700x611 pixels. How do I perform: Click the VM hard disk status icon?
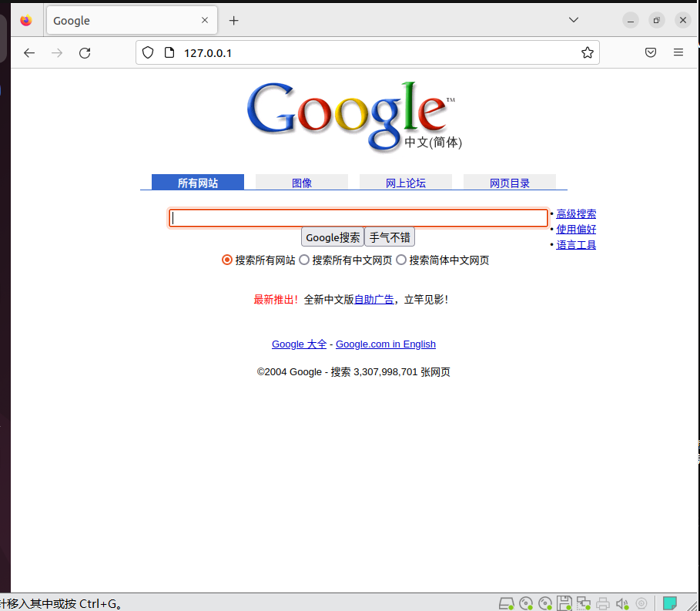(506, 603)
